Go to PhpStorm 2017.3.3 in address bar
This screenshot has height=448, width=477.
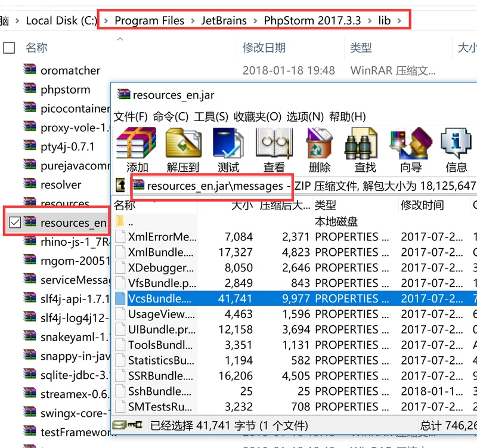pos(312,21)
